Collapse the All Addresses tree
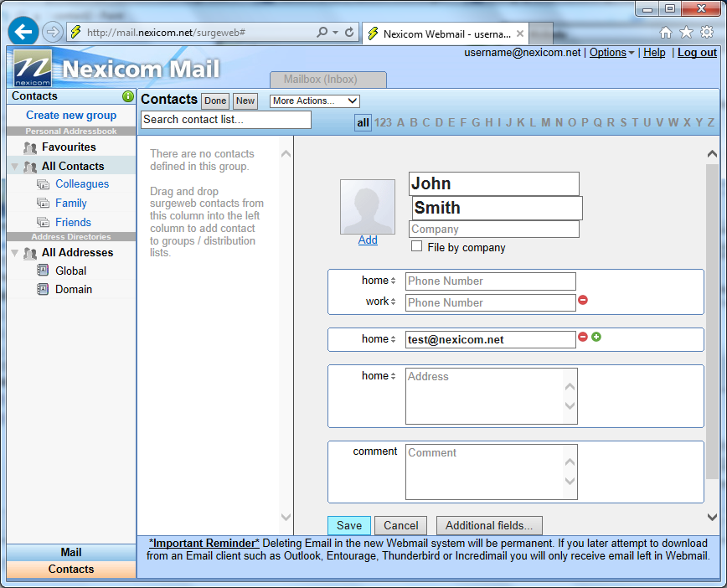Image resolution: width=727 pixels, height=588 pixels. pyautogui.click(x=15, y=253)
